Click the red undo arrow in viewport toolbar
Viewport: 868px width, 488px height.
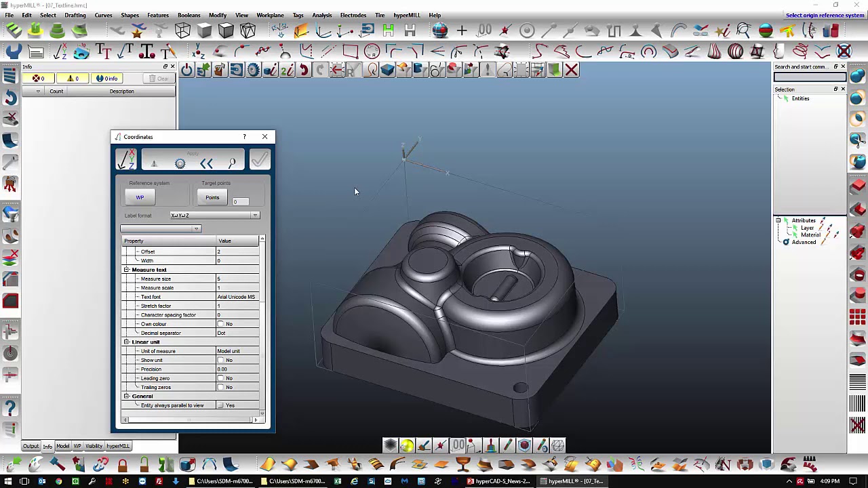click(303, 70)
